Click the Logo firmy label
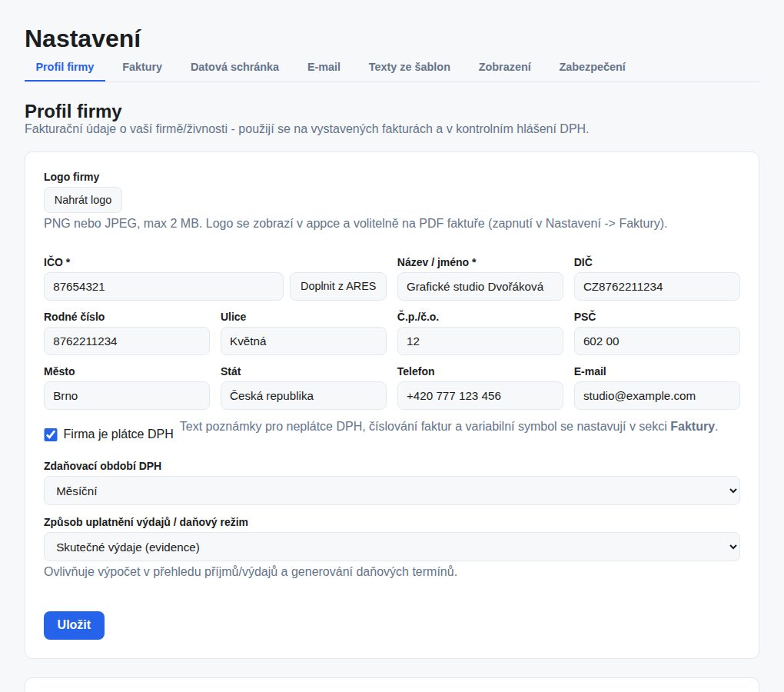This screenshot has height=692, width=784. click(x=71, y=177)
